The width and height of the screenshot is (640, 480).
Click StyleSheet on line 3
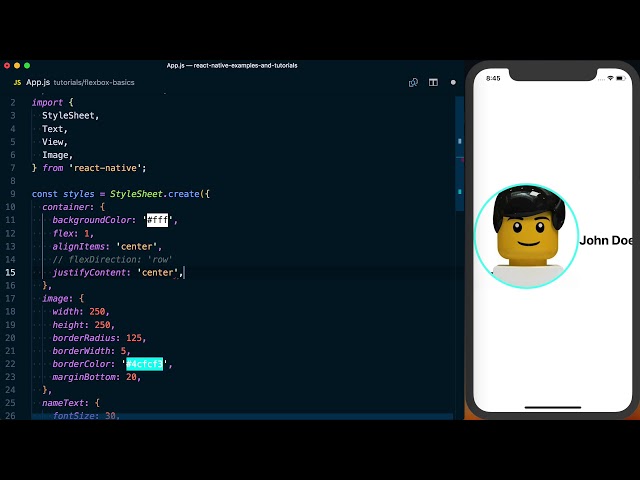pyautogui.click(x=68, y=116)
